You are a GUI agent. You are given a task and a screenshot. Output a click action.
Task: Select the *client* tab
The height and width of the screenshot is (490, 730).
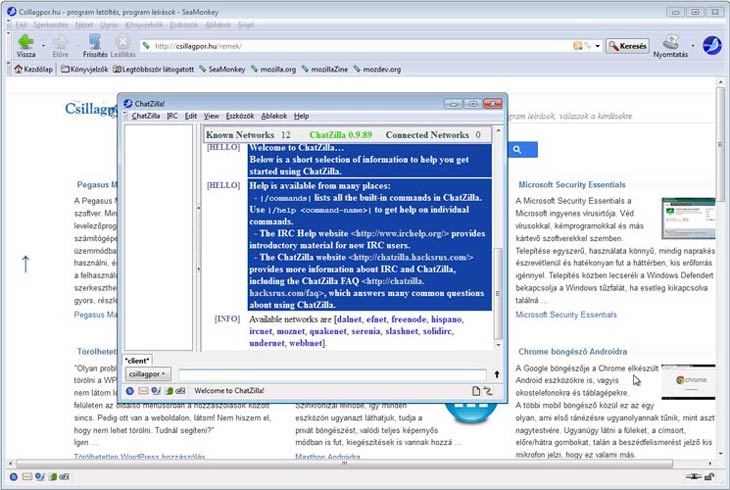point(138,360)
